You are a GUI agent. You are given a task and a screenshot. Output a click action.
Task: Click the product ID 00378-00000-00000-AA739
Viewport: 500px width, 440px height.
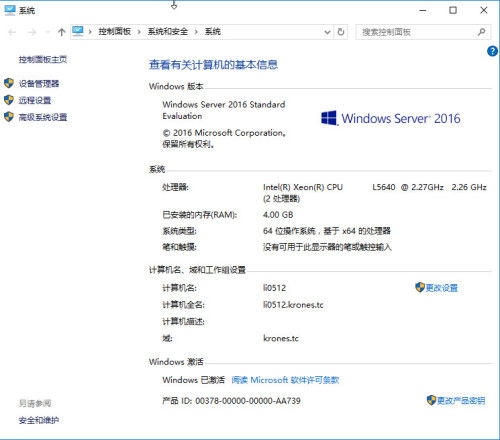click(x=248, y=401)
